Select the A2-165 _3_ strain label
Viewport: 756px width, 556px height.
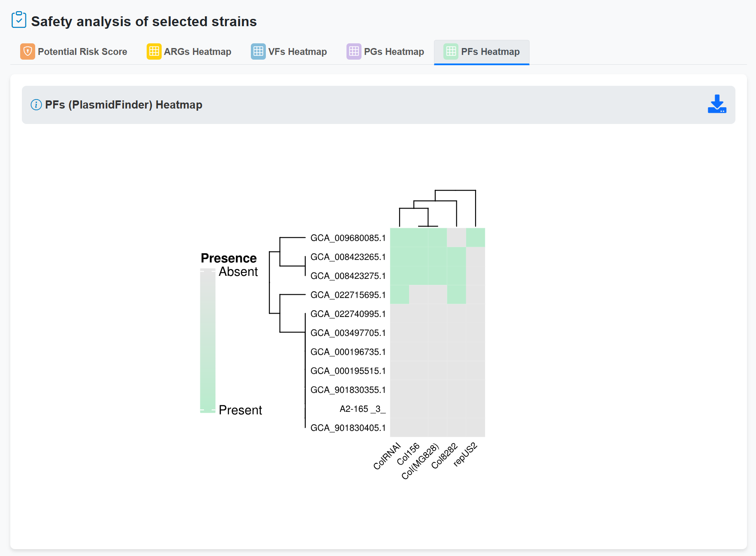362,409
